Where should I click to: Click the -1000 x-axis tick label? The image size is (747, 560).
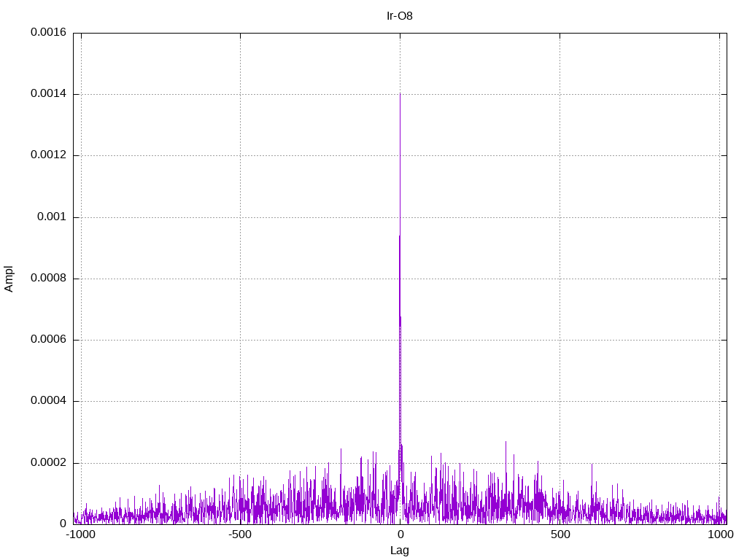tap(80, 534)
